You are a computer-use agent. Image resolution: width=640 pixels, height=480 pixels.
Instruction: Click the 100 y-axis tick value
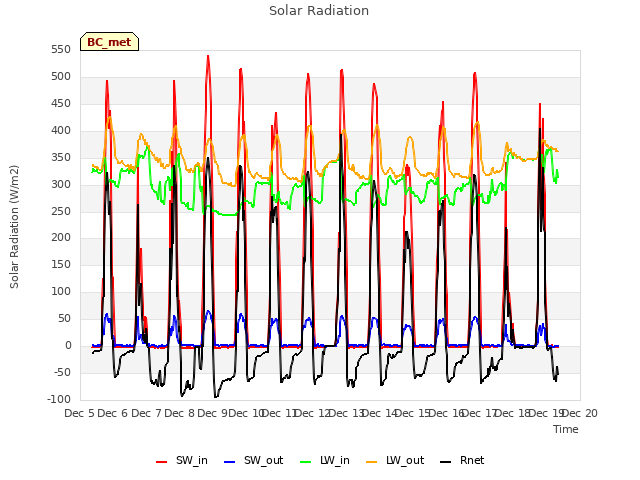click(x=61, y=291)
